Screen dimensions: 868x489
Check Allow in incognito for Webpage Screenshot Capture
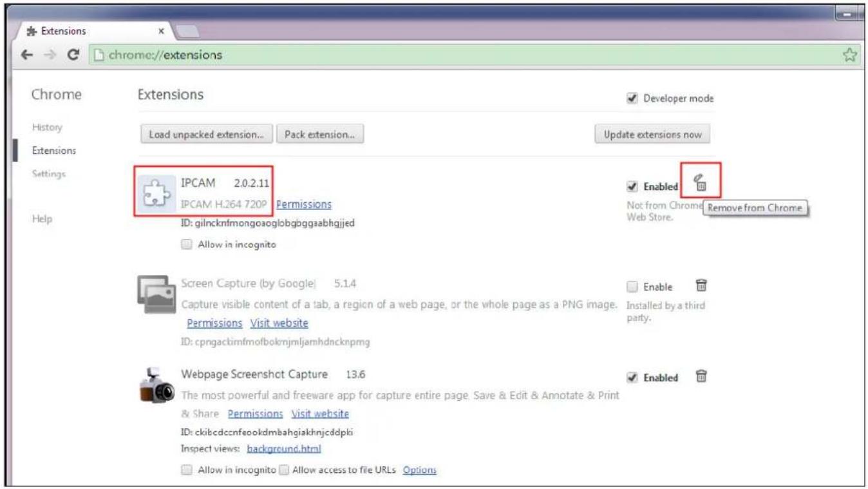pos(187,470)
